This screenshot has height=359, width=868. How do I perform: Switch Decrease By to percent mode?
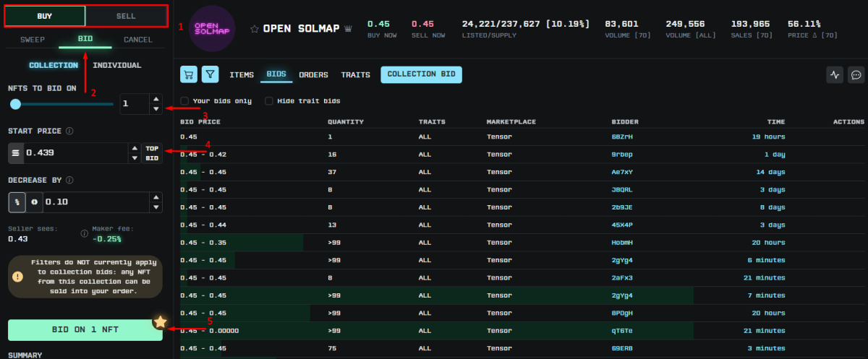[17, 202]
